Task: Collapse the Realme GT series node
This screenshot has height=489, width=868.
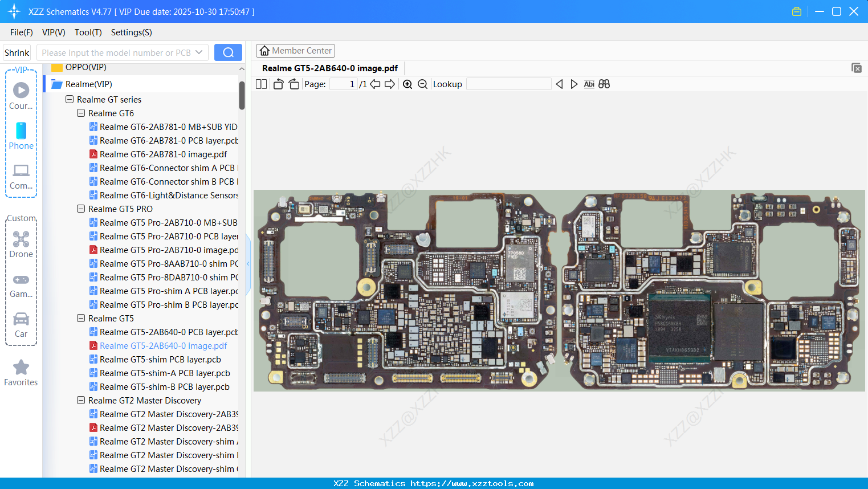Action: coord(70,99)
